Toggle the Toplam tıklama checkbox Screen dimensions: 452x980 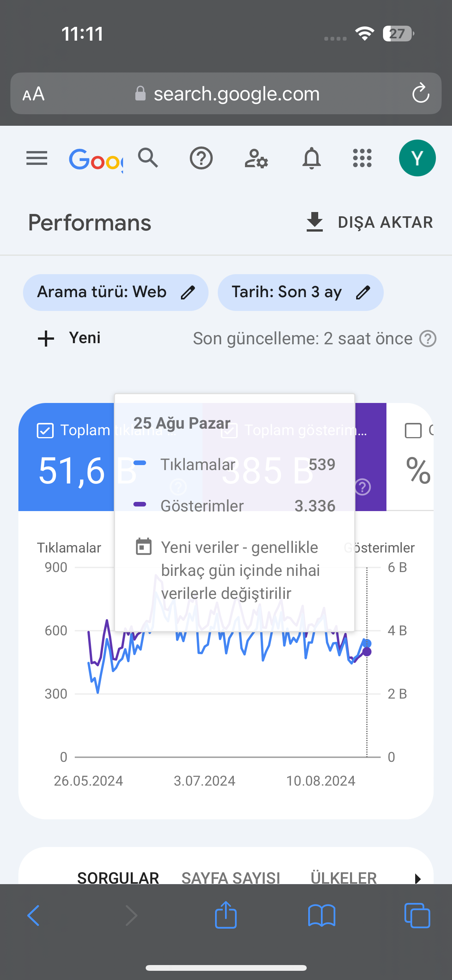pyautogui.click(x=45, y=430)
